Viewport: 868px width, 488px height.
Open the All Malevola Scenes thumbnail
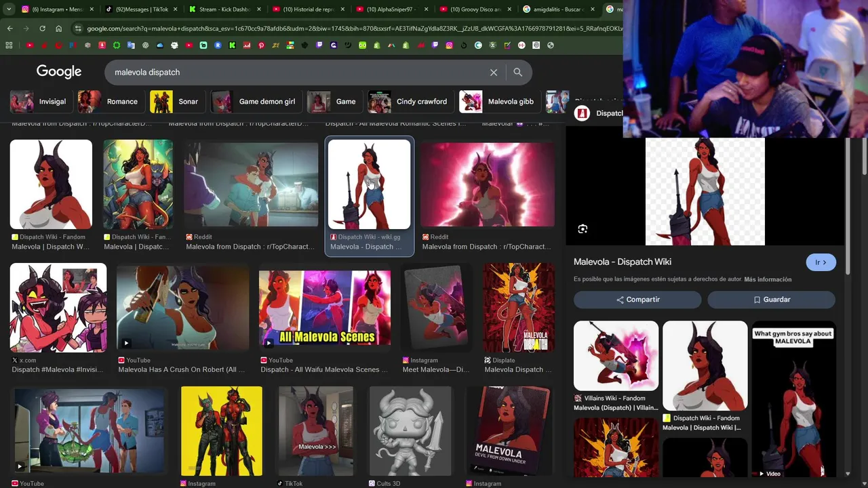[x=325, y=308]
